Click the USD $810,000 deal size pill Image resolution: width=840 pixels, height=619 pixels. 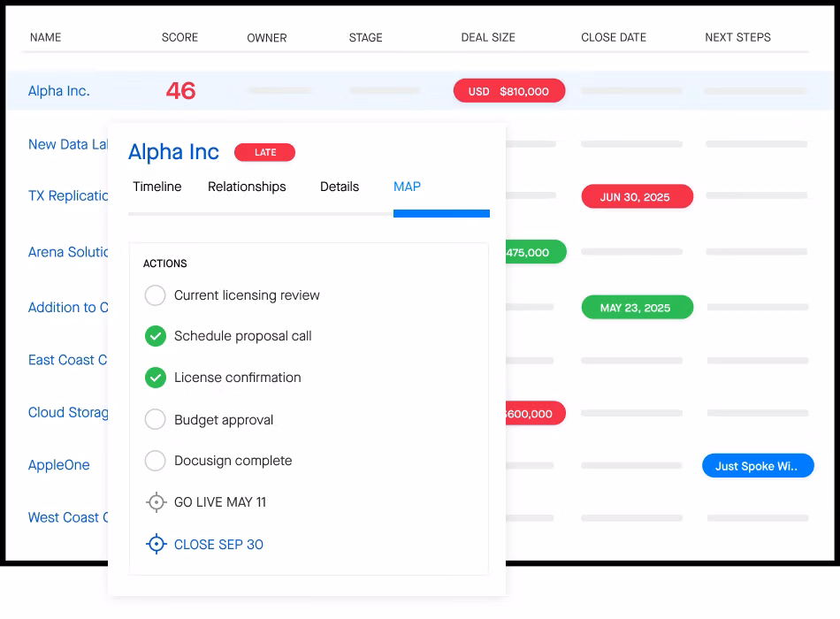(508, 91)
